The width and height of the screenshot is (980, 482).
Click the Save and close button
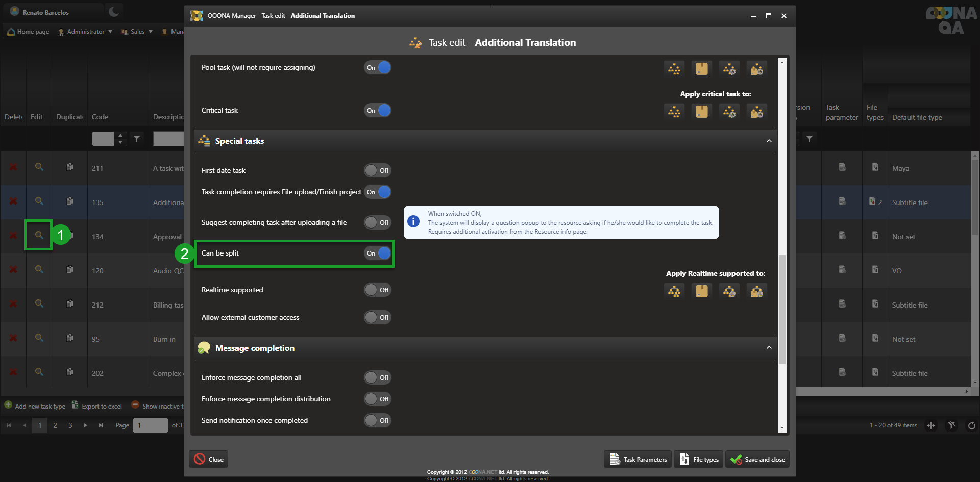757,460
